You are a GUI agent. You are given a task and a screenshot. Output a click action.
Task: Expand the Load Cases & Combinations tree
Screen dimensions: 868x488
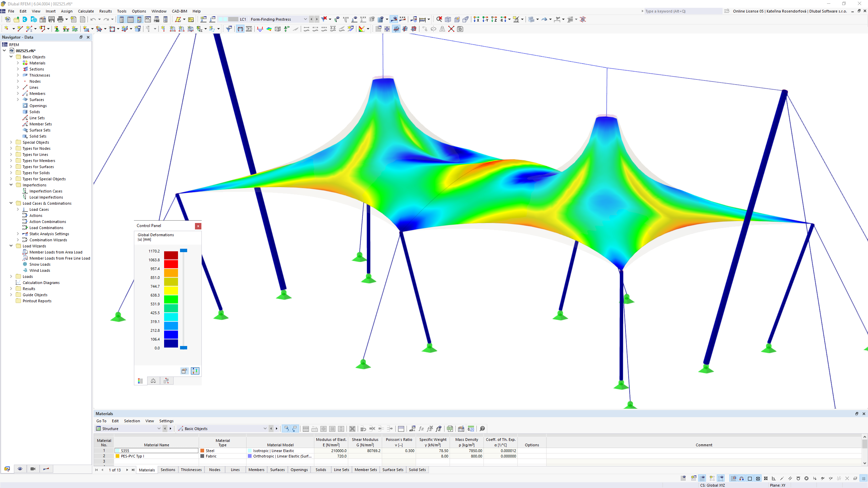click(x=10, y=203)
